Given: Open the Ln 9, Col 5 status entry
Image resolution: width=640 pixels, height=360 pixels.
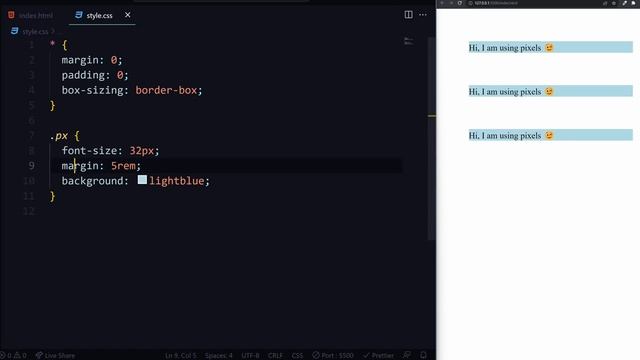Looking at the screenshot, I should pyautogui.click(x=181, y=356).
